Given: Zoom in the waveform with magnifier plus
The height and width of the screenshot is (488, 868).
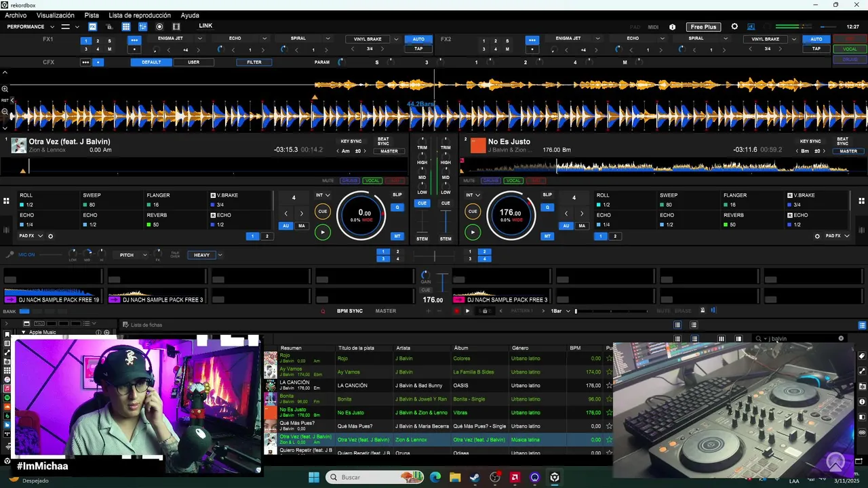Looking at the screenshot, I should 5,89.
